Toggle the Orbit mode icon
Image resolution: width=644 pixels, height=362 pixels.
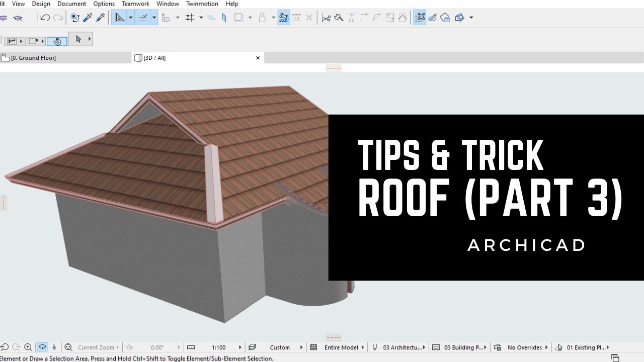coord(42,347)
